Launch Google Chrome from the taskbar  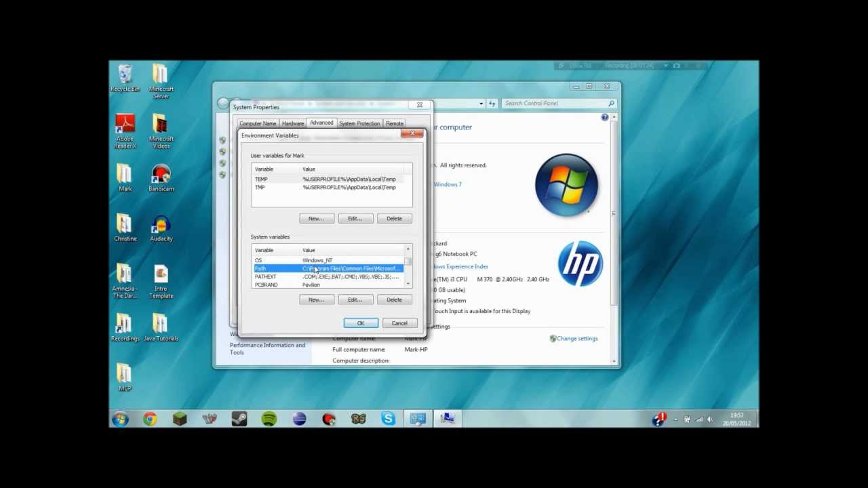[x=150, y=419]
